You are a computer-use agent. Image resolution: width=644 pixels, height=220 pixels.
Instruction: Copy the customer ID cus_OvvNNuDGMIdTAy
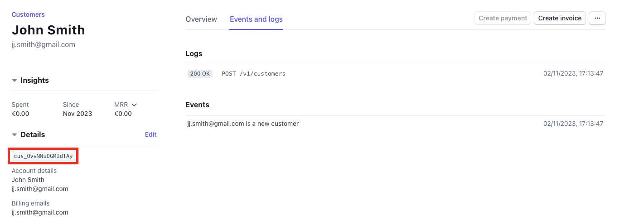tap(44, 156)
